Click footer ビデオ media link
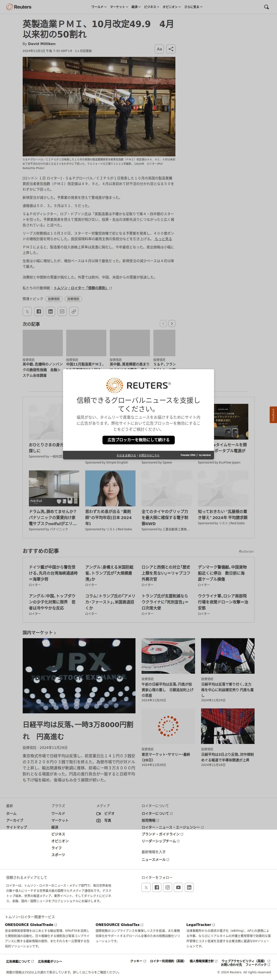 (105, 813)
